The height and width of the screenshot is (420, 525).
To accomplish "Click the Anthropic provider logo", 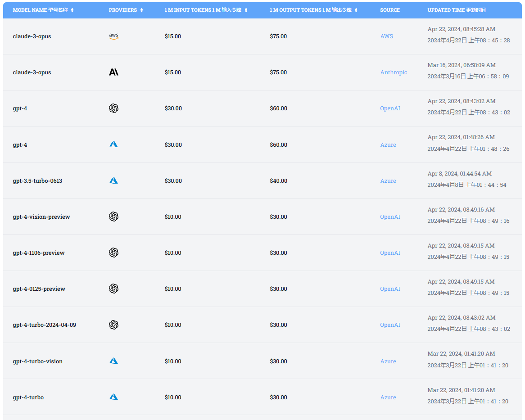I will tap(113, 72).
